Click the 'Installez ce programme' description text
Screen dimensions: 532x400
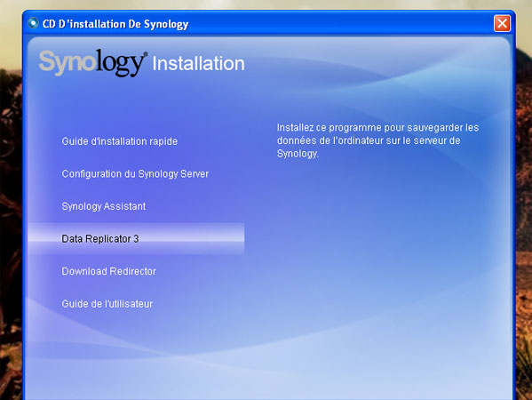377,140
